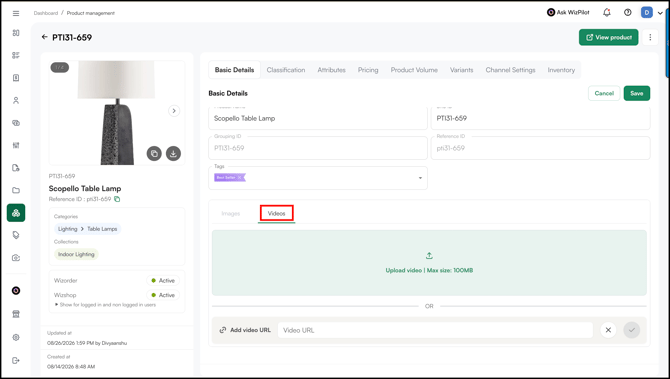Show the next product image
670x379 pixels.
point(173,111)
